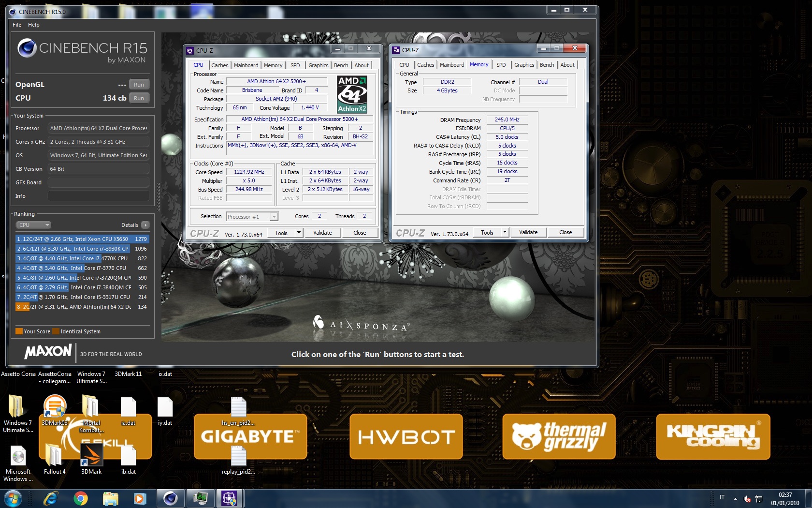Run the OpenGL benchmark in Cinebench
Screen dimensions: 812x508
(139, 85)
